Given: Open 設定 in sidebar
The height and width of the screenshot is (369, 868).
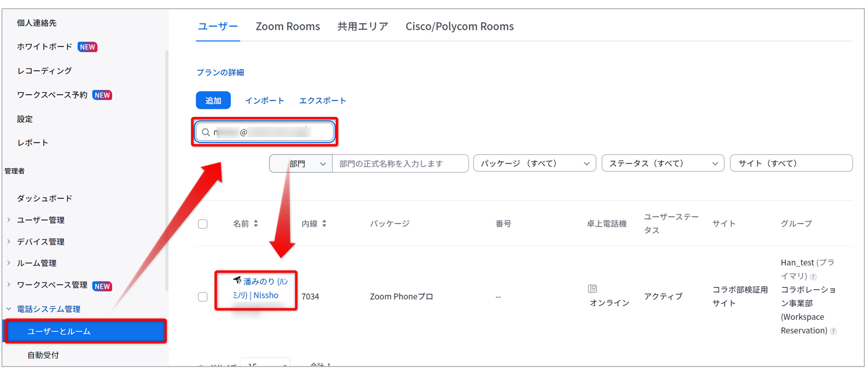Looking at the screenshot, I should click(x=25, y=119).
